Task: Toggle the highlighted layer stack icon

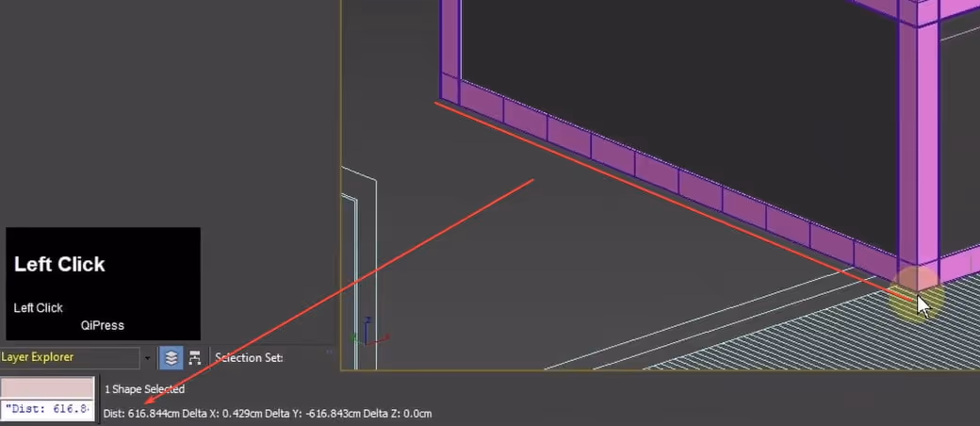Action: coord(171,358)
